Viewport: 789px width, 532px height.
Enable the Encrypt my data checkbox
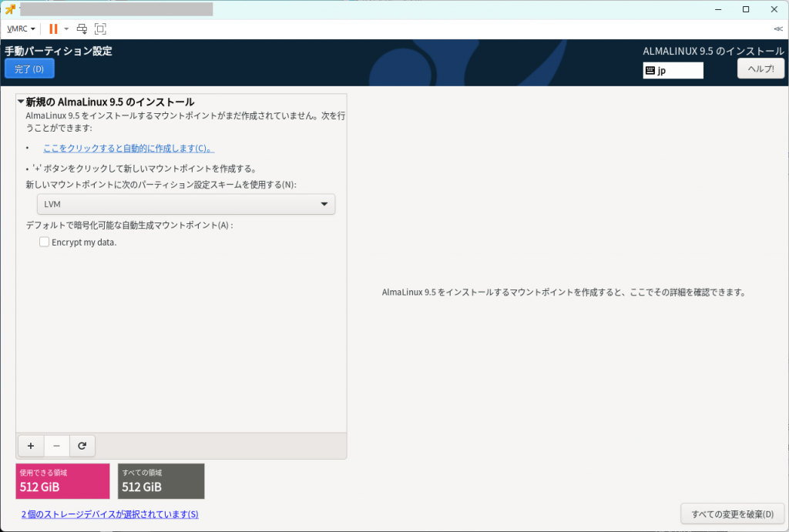pyautogui.click(x=44, y=242)
